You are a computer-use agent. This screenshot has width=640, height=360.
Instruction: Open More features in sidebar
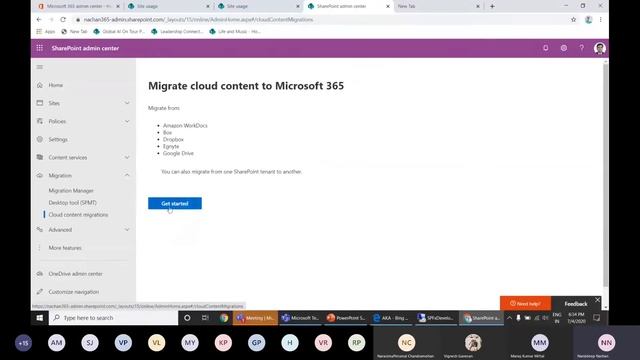point(65,248)
